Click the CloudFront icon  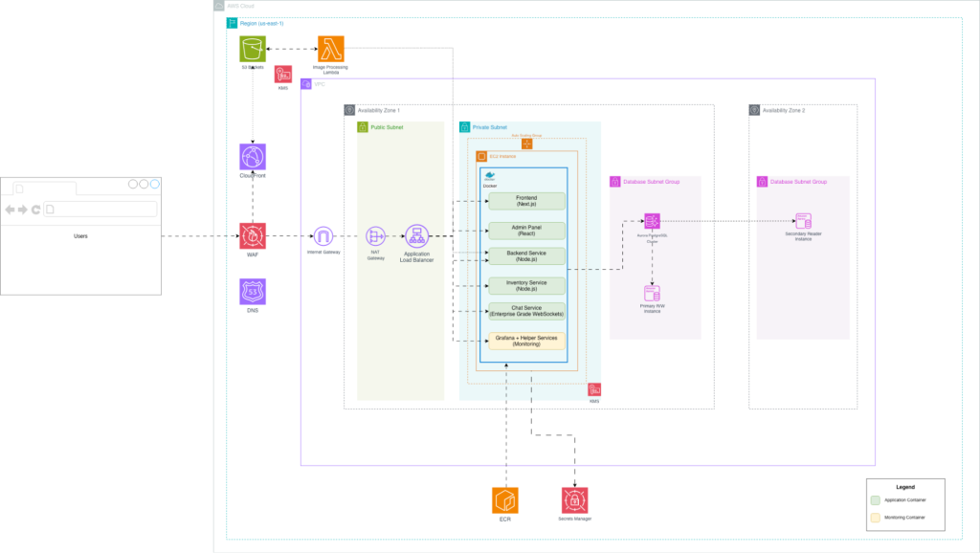point(253,157)
